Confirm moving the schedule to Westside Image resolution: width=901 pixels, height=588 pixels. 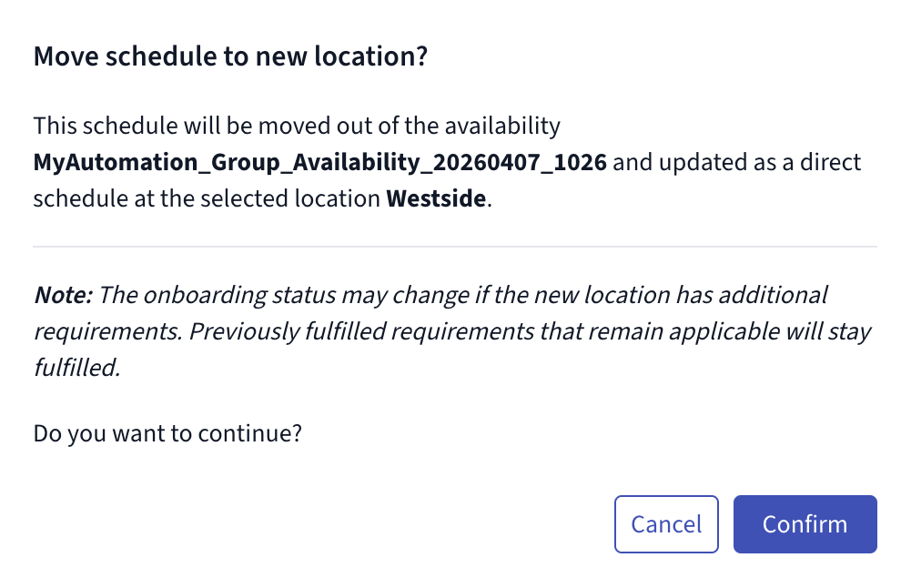point(805,524)
